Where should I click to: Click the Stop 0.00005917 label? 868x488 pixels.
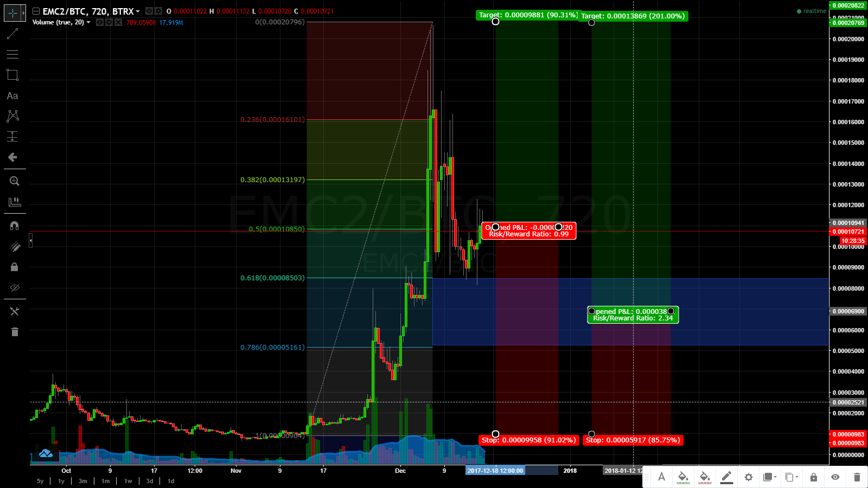(633, 440)
